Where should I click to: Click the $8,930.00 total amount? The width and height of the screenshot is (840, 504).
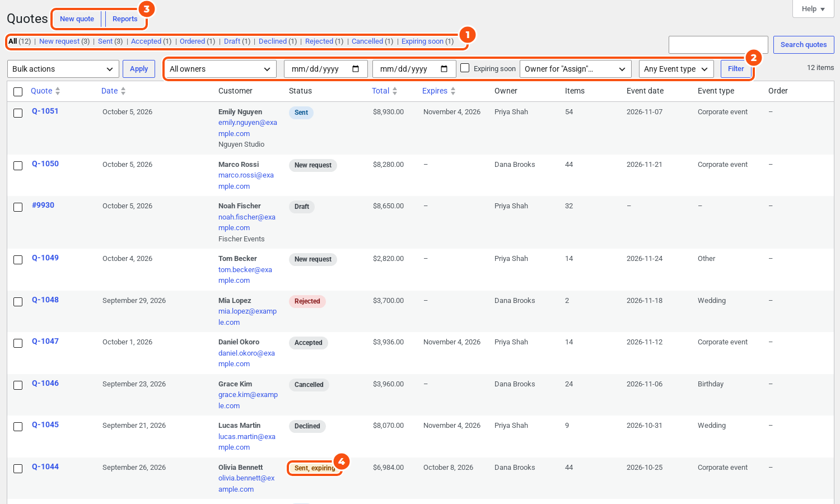click(x=388, y=112)
